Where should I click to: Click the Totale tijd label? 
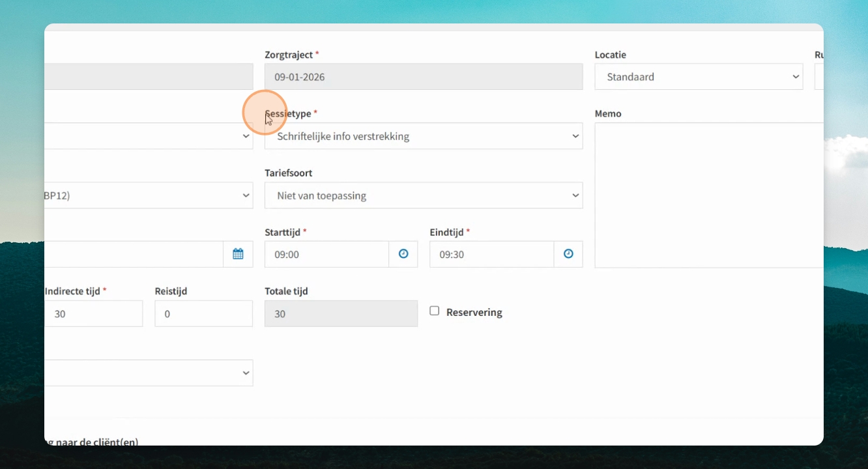(x=286, y=291)
